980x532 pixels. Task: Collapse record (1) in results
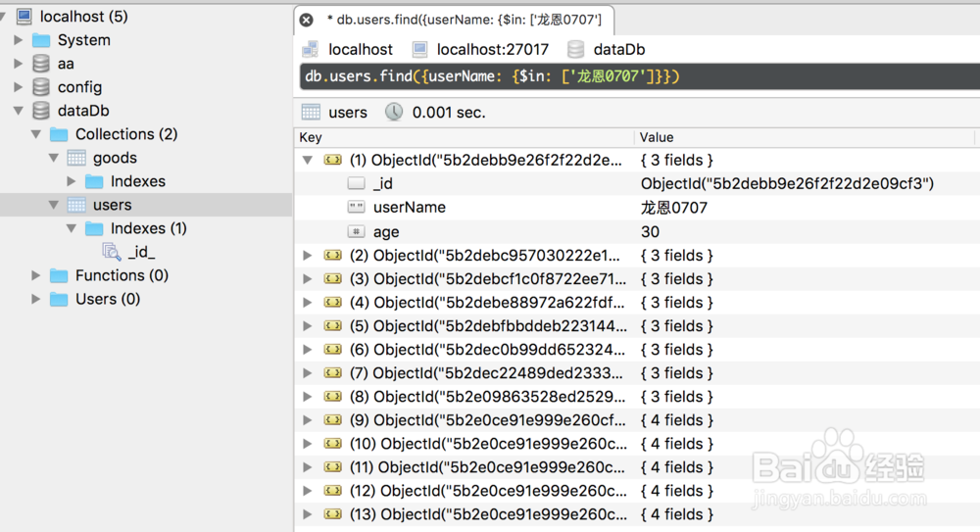(308, 160)
